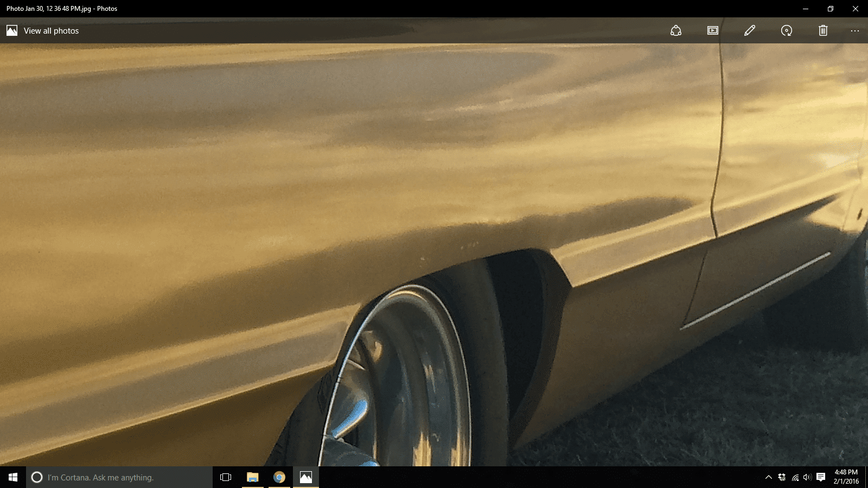
Task: Open the Windows Start menu
Action: tap(13, 477)
